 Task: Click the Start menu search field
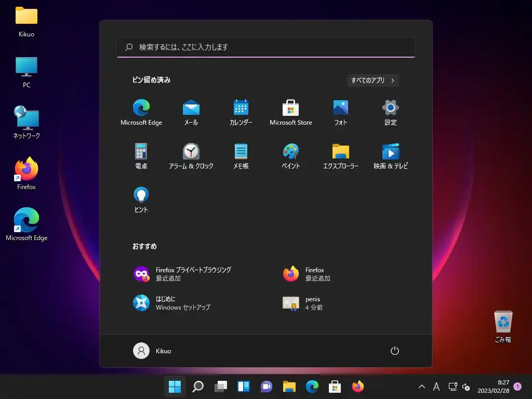point(266,47)
